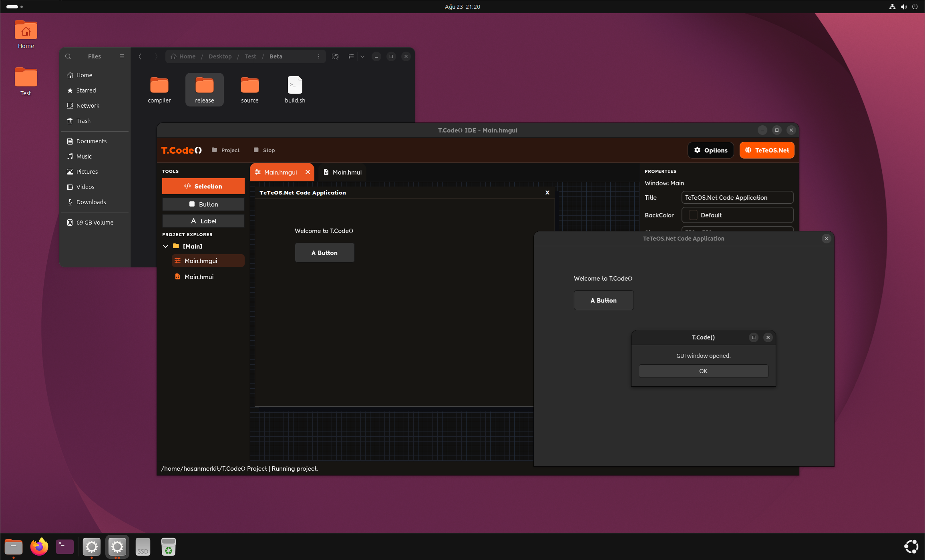Image resolution: width=925 pixels, height=560 pixels.
Task: Navigate to Desktop in Files path bar
Action: pos(220,56)
